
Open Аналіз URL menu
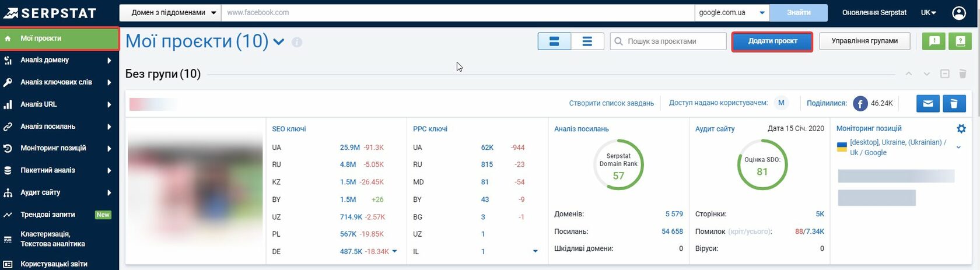pos(60,104)
